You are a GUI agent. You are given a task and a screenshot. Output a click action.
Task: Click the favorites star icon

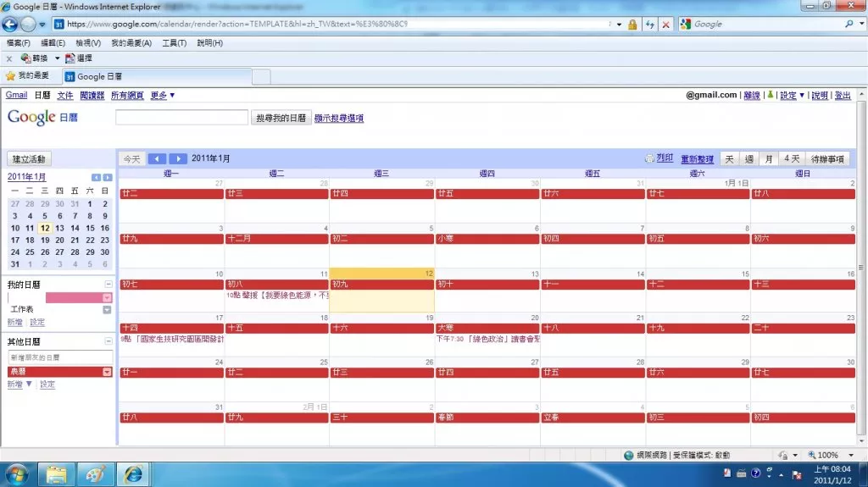tap(10, 76)
